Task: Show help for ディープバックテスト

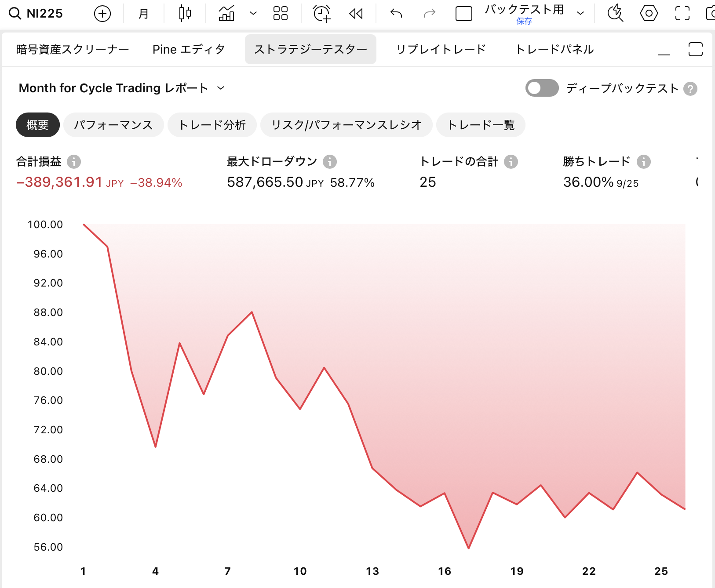Action: 691,89
